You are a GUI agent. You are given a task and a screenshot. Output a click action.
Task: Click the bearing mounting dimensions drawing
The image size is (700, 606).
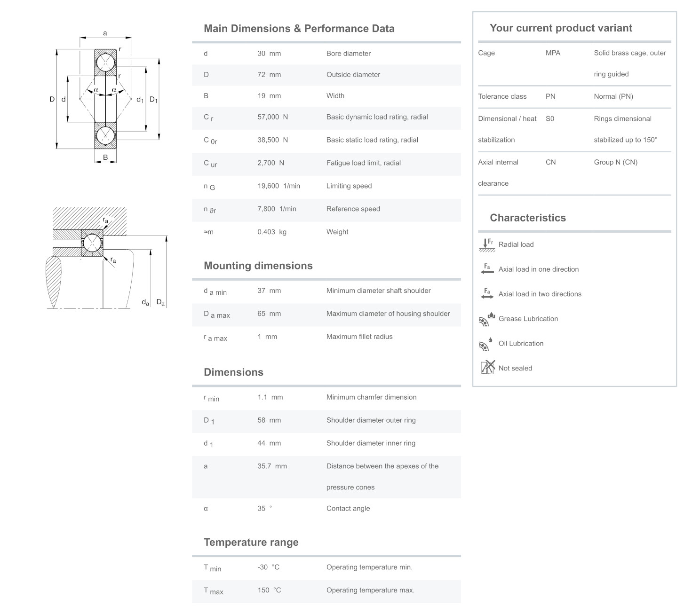(107, 257)
